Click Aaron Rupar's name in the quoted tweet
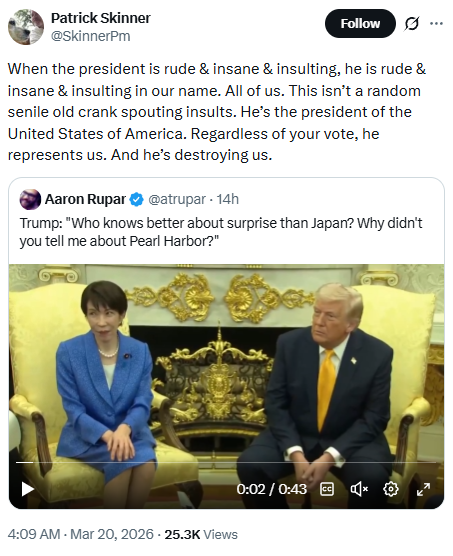The height and width of the screenshot is (556, 453). point(85,199)
